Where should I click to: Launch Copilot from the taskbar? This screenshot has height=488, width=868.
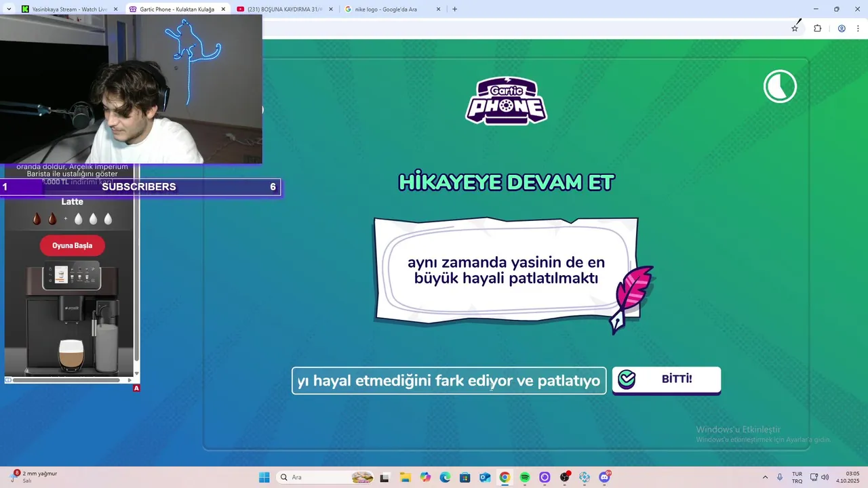pos(425,477)
